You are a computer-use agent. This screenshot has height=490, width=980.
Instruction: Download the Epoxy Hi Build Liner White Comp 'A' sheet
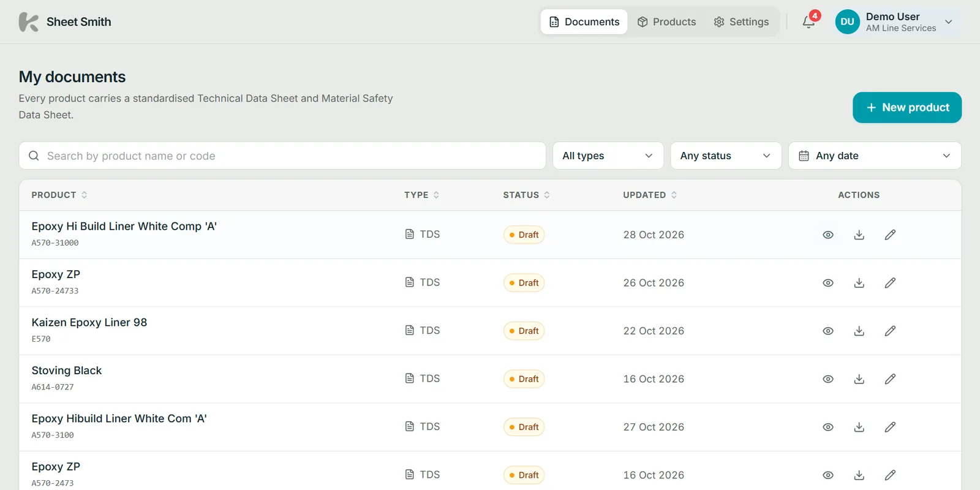(x=859, y=235)
